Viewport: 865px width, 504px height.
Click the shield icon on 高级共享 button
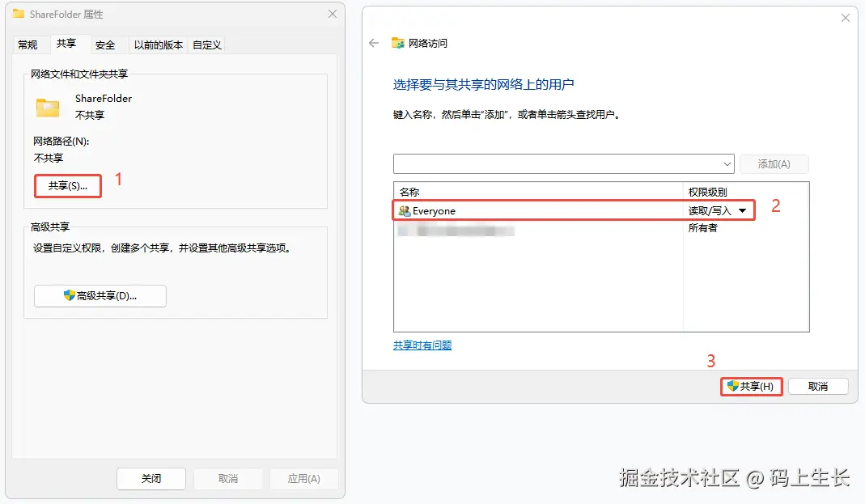[70, 296]
